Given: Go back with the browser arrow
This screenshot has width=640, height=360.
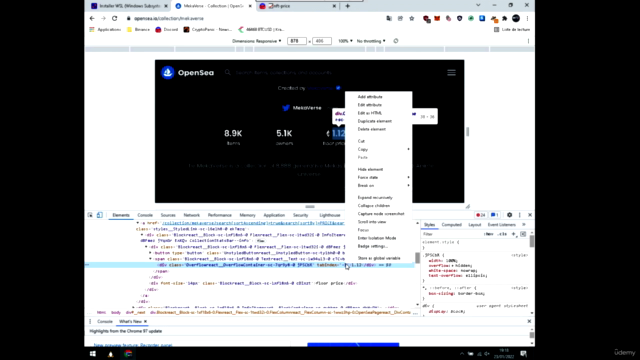Looking at the screenshot, I should tap(92, 18).
